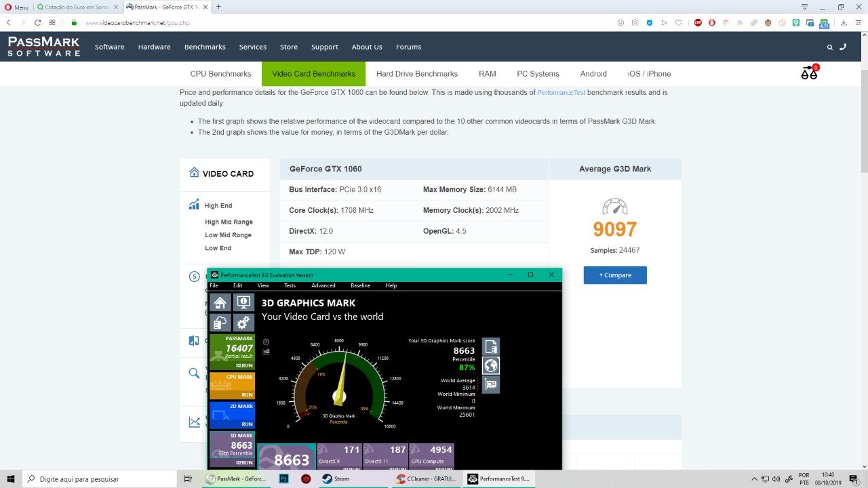868x488 pixels.
Task: Open the Android benchmarks tab
Action: pos(593,74)
